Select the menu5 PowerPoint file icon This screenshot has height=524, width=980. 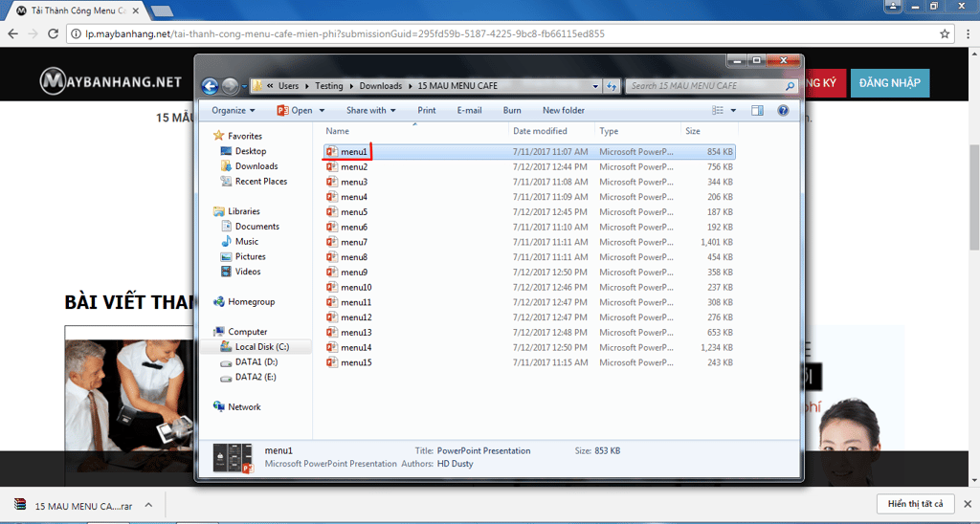pos(332,211)
